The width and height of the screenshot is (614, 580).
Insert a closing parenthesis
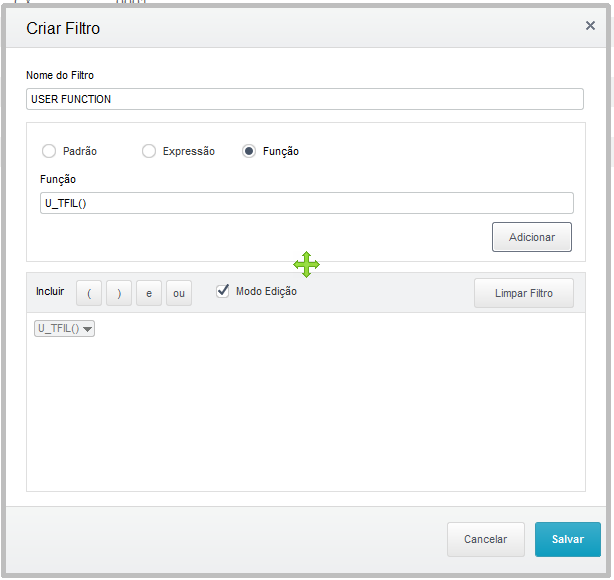(119, 293)
